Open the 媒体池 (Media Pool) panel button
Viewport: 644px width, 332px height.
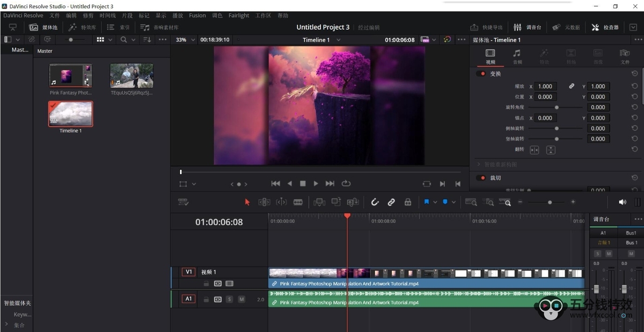tap(43, 27)
